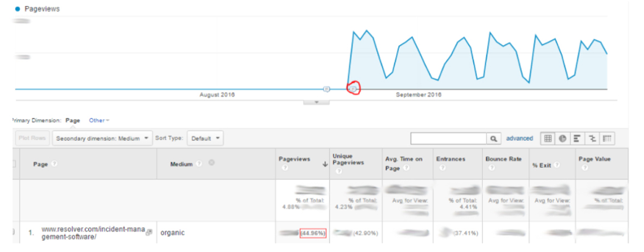Viewport: 644px width, 252px height.
Task: Click the first annotation marker on chart timeline
Action: [x=326, y=89]
